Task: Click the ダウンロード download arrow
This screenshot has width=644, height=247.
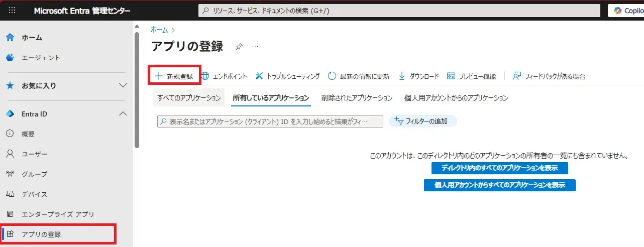Action: coord(402,76)
